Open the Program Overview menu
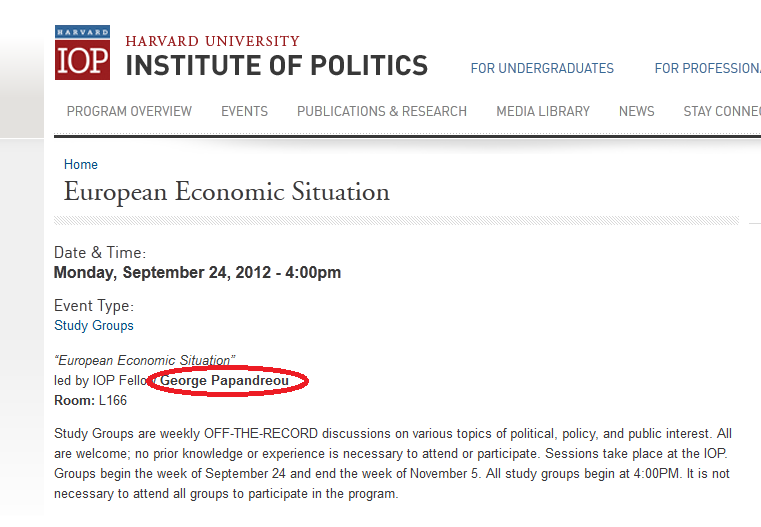 tap(129, 111)
